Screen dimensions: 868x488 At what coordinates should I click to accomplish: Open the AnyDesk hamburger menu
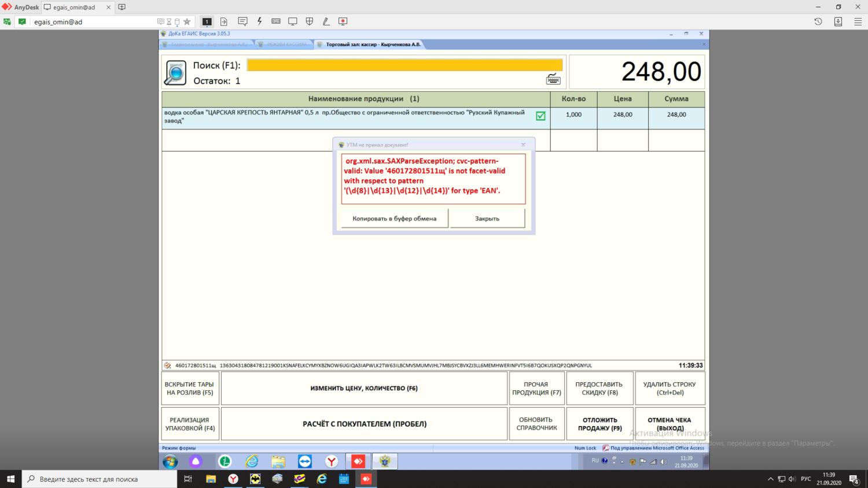858,21
